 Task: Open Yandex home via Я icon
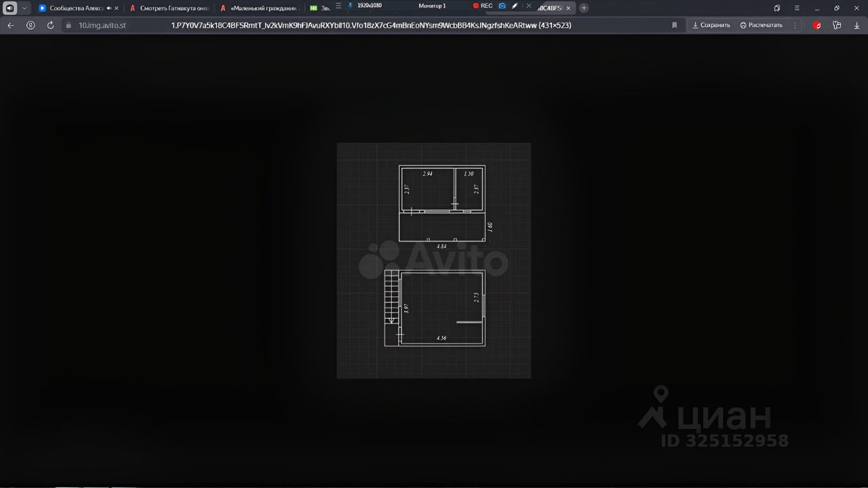coord(31,25)
